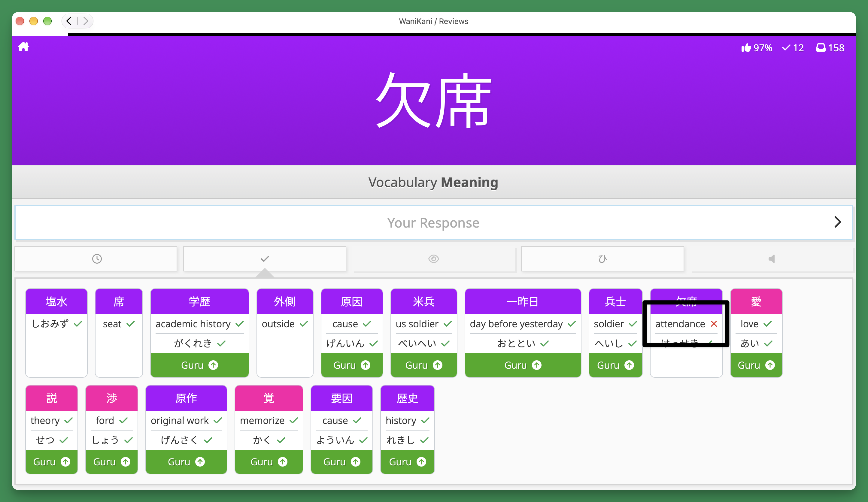This screenshot has width=868, height=502.
Task: Open the 原作 vocabulary card header
Action: (x=186, y=398)
